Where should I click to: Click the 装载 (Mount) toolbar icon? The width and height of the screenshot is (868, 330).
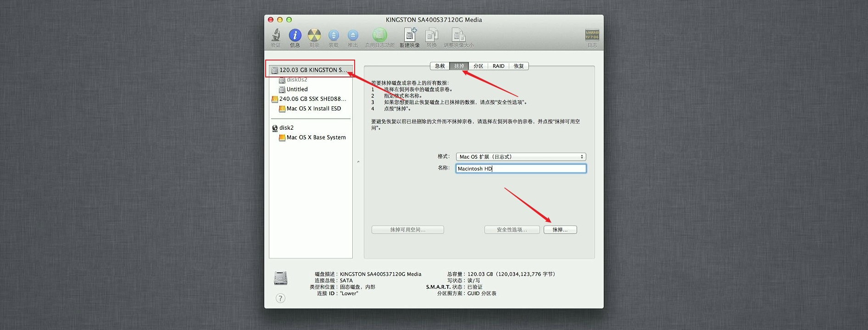click(x=334, y=35)
